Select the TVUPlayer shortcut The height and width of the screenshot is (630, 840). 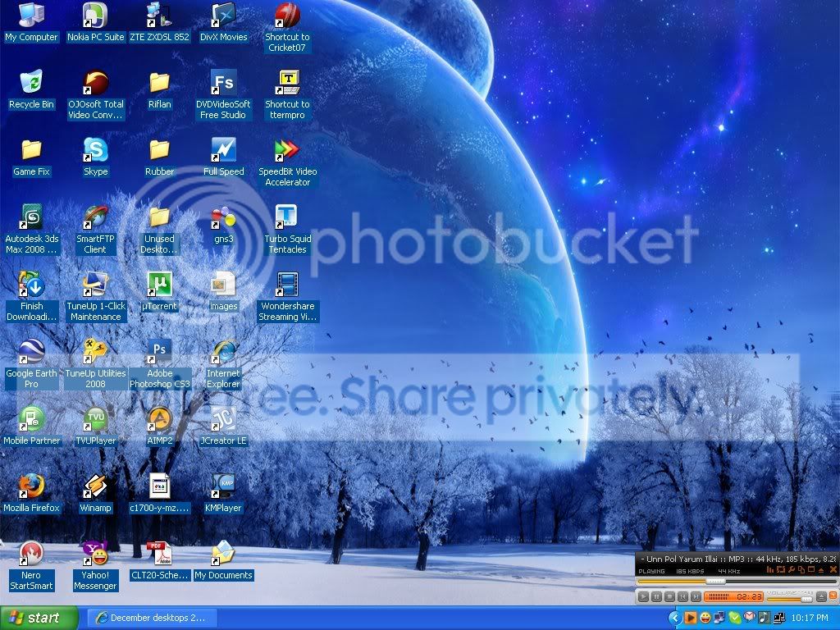[95, 427]
